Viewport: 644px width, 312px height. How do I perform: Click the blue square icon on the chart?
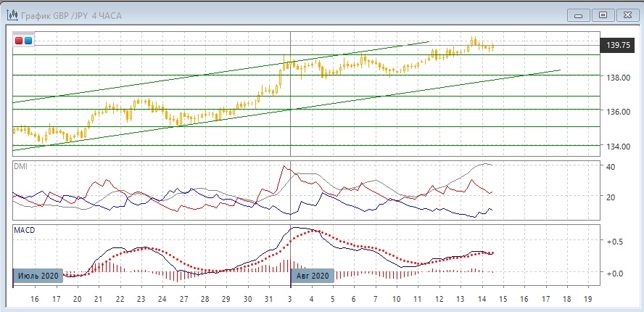pyautogui.click(x=28, y=41)
